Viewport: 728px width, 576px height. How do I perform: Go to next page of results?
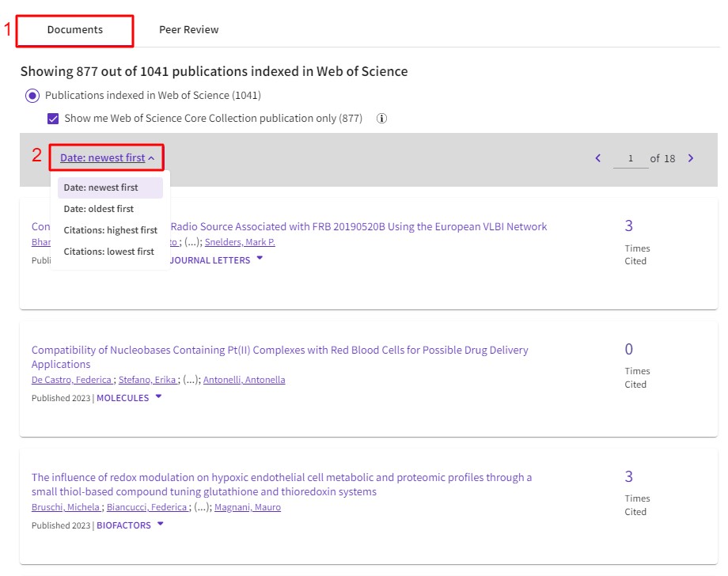(691, 158)
